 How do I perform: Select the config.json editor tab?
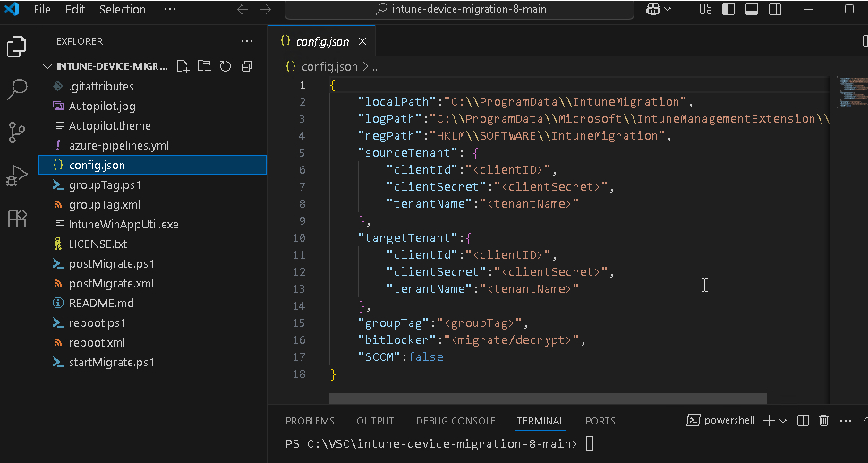click(321, 41)
